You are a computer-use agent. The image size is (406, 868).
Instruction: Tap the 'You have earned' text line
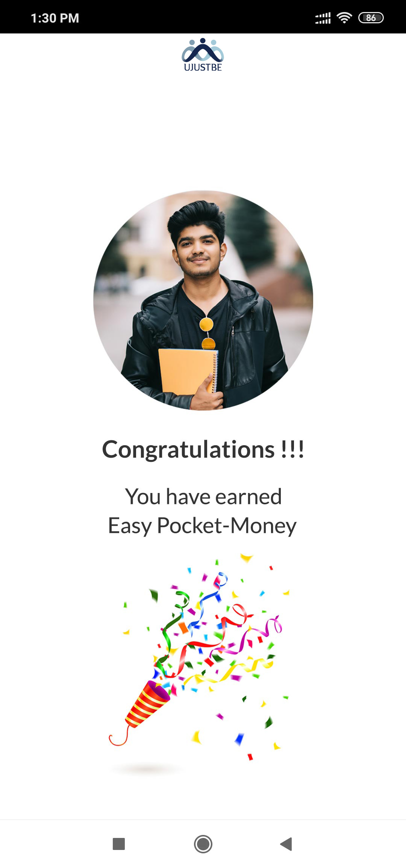pyautogui.click(x=203, y=496)
